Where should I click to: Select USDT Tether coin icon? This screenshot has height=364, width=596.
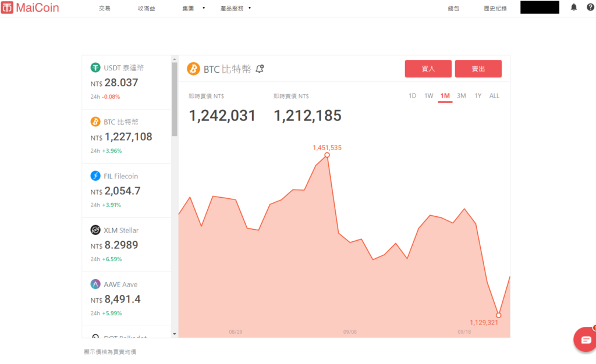click(x=95, y=67)
